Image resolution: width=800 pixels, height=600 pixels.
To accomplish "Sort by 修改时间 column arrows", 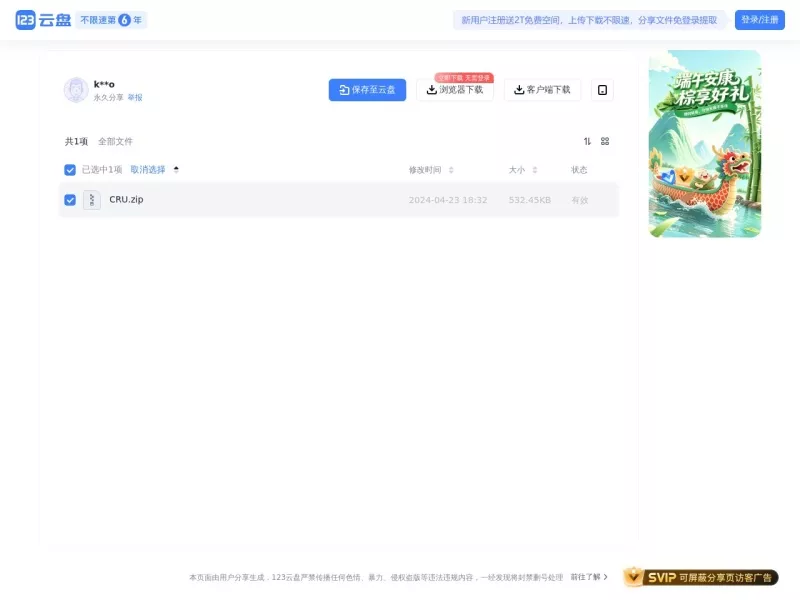I will coord(451,170).
